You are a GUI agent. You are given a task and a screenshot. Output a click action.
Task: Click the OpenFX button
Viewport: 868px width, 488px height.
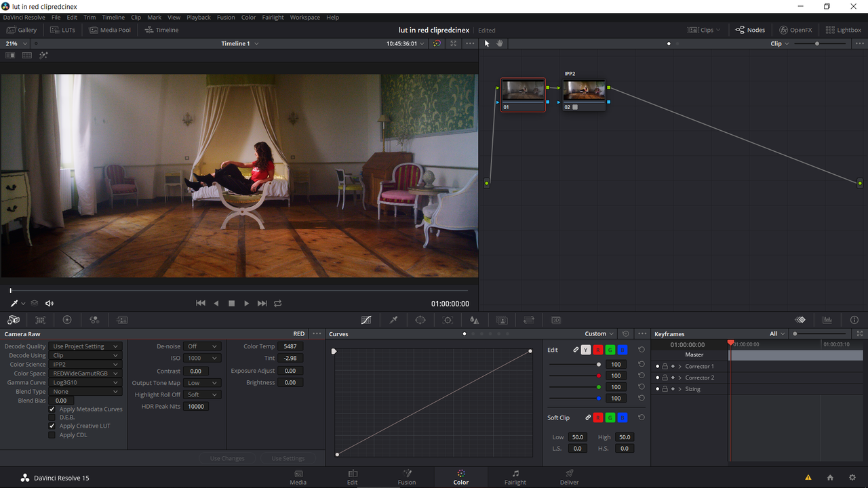pyautogui.click(x=795, y=30)
